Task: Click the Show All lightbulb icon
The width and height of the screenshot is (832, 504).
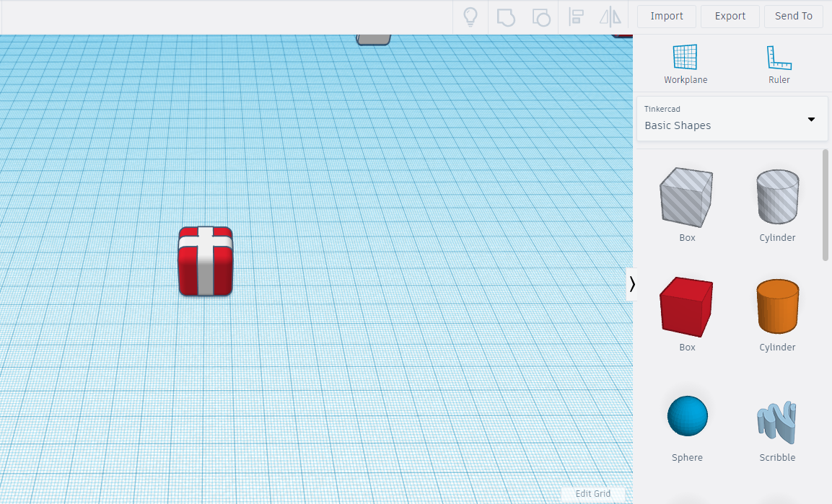Action: click(470, 17)
